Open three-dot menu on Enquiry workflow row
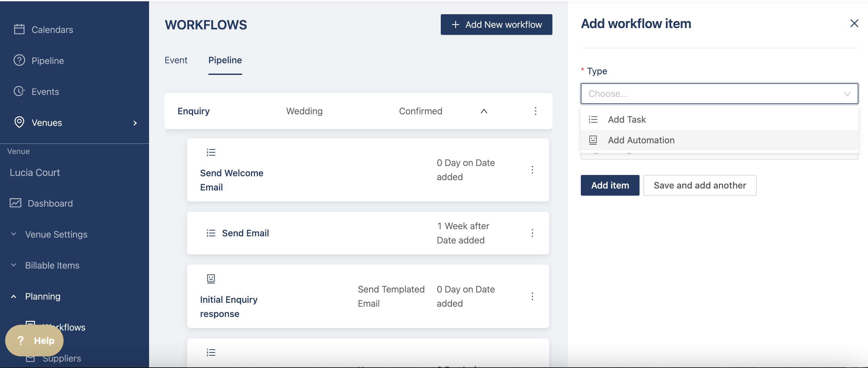Image resolution: width=868 pixels, height=368 pixels. (x=535, y=111)
